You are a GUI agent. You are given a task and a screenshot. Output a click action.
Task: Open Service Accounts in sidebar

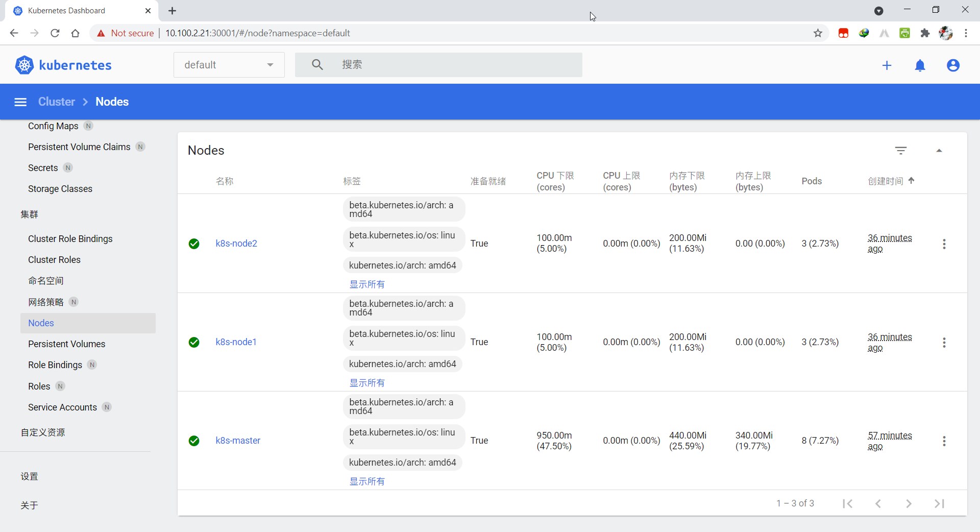click(62, 407)
